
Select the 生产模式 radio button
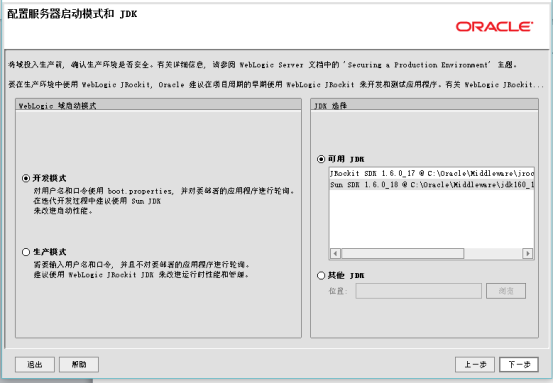pyautogui.click(x=26, y=252)
